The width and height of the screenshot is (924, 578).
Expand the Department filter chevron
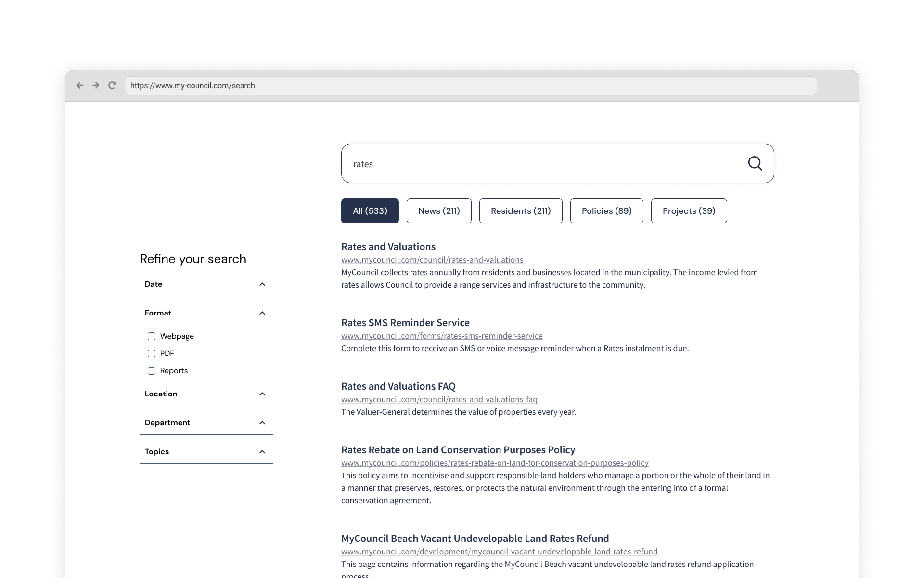click(262, 423)
